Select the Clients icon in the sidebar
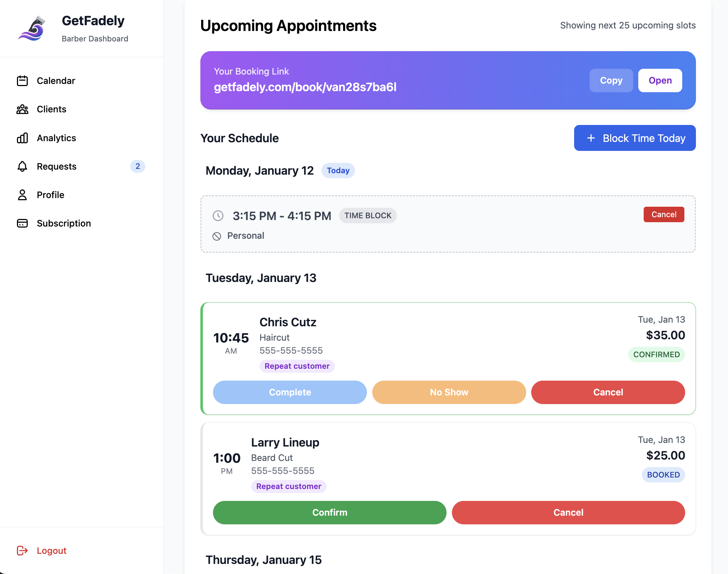The image size is (728, 574). point(22,109)
